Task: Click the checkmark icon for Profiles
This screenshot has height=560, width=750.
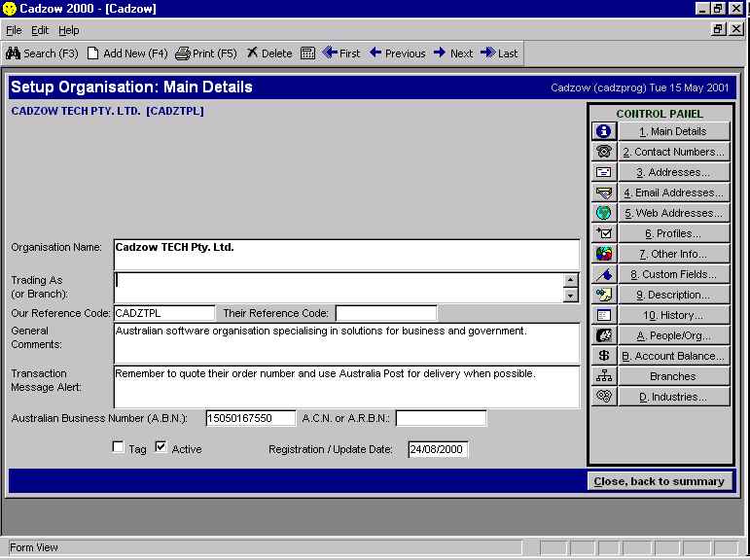Action: click(604, 233)
